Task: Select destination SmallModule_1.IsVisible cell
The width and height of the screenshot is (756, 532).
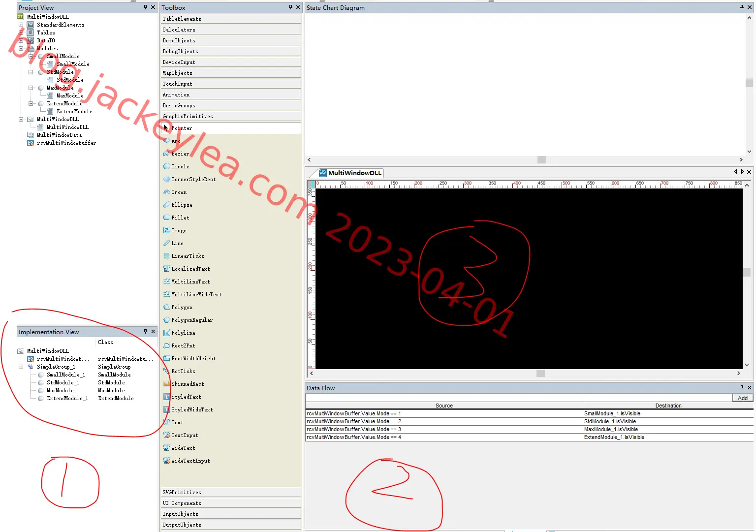Action: click(x=668, y=413)
